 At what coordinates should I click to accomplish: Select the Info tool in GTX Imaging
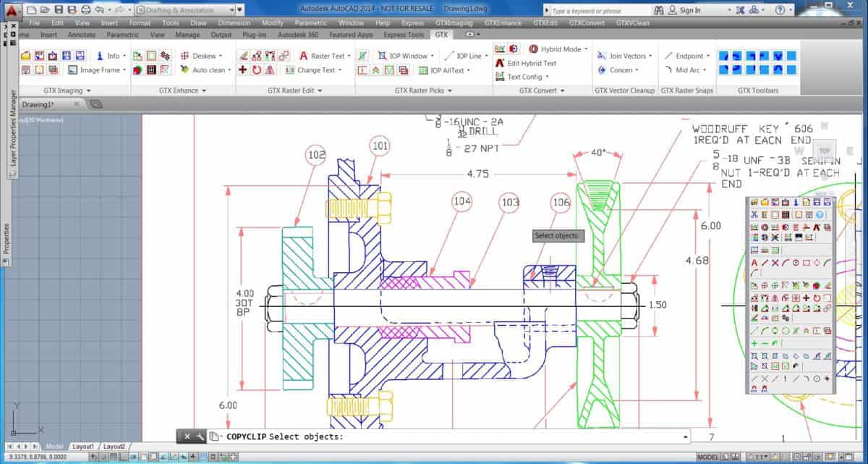tap(110, 55)
